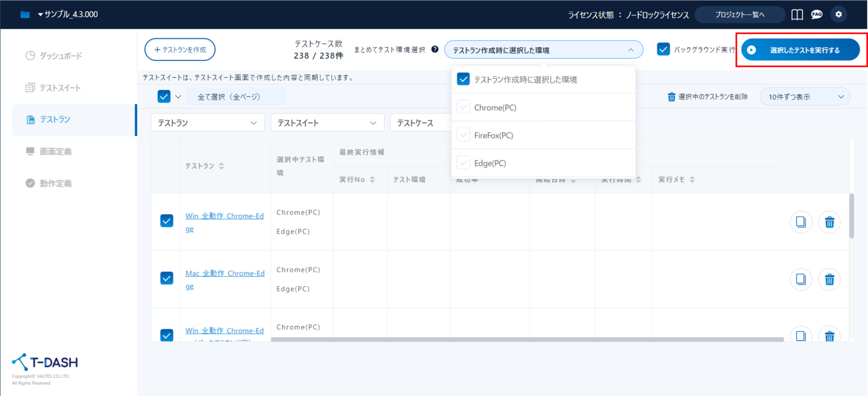This screenshot has width=868, height=396.
Task: Uncheck the Win_全動作_Chrome-Edge row checkbox
Action: pyautogui.click(x=167, y=221)
